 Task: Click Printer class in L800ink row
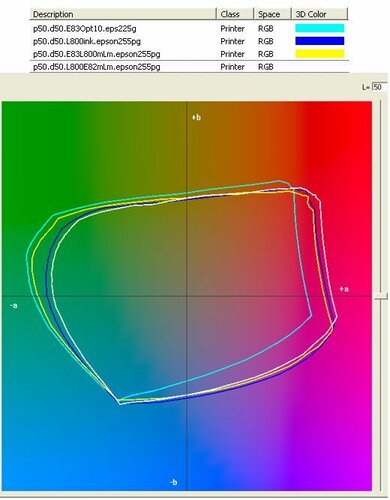click(x=232, y=41)
